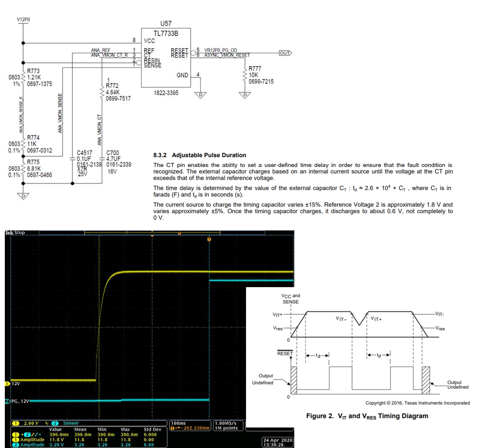This screenshot has width=482, height=448.
Task: Click the 'Mean' measurement column header
Action: 80,429
